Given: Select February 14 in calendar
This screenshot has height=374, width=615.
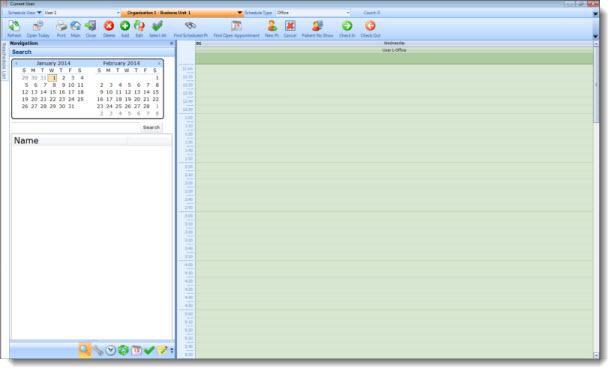Looking at the screenshot, I should point(146,92).
